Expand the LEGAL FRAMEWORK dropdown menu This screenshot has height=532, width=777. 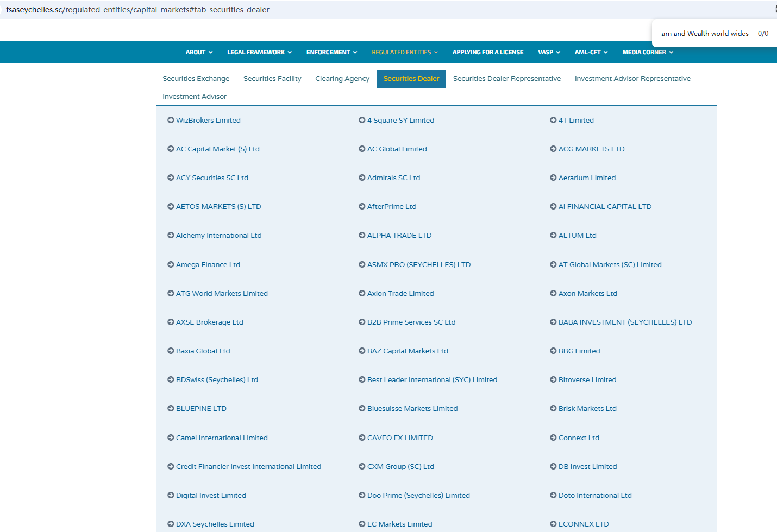click(259, 52)
